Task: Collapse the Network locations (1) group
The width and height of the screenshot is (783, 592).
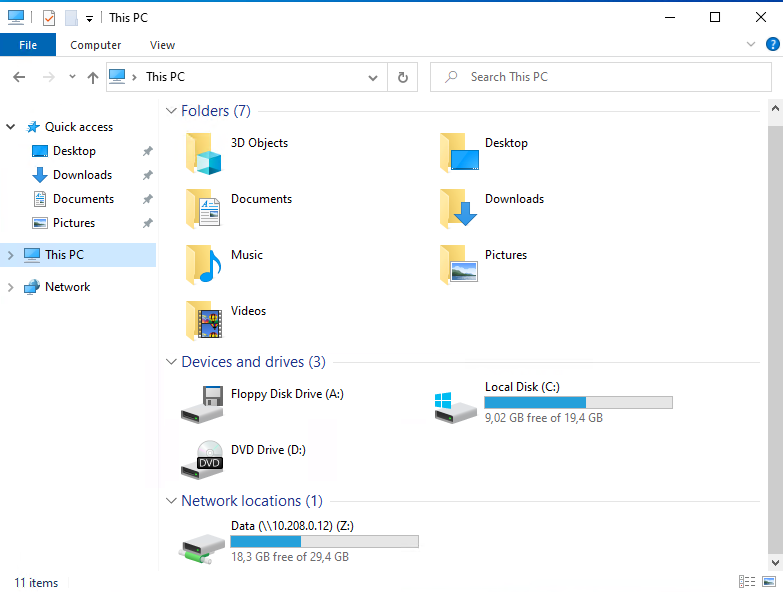Action: point(171,501)
